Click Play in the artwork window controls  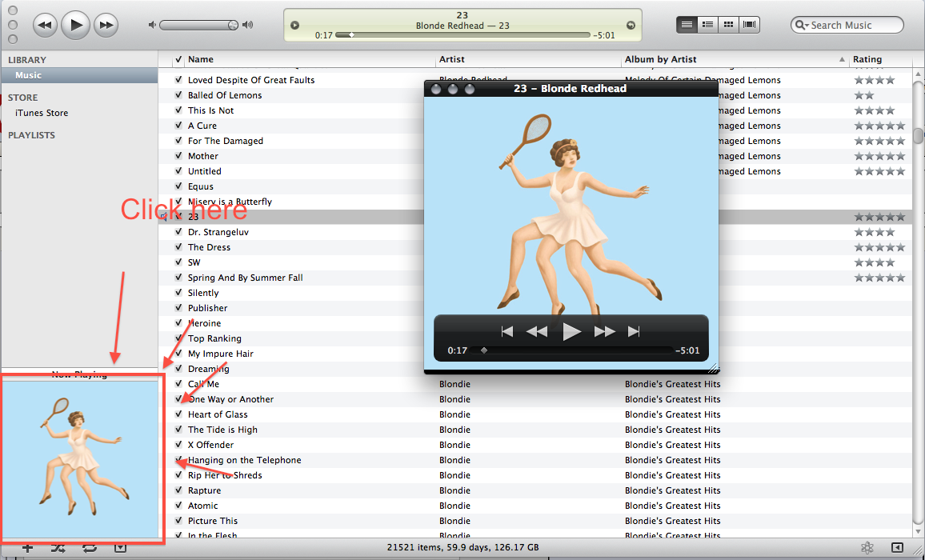(x=571, y=332)
